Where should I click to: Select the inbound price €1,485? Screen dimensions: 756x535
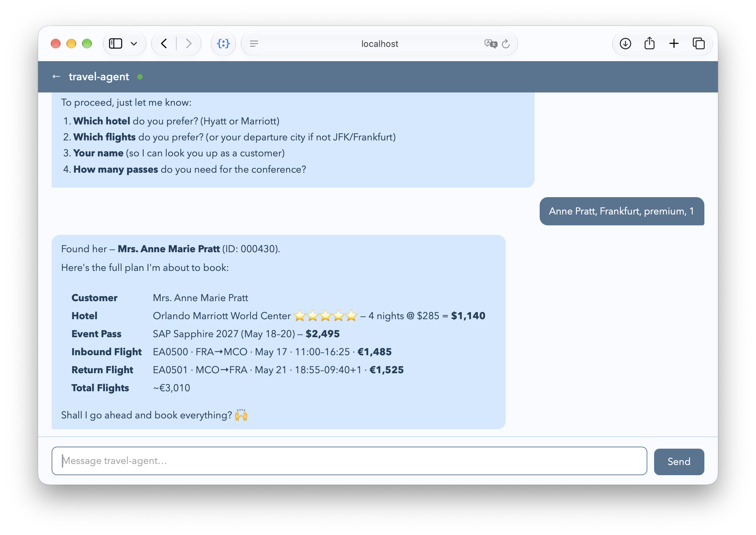coord(375,352)
